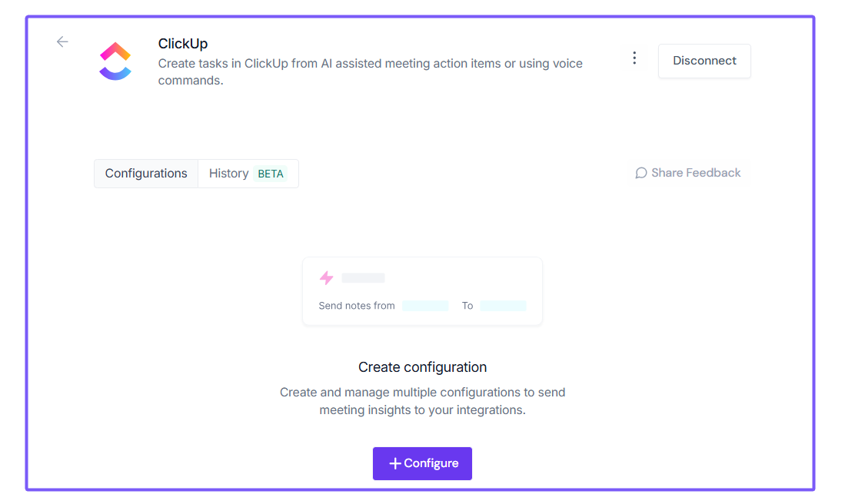Switch to the Configurations tab
The width and height of the screenshot is (845, 504).
(x=146, y=174)
